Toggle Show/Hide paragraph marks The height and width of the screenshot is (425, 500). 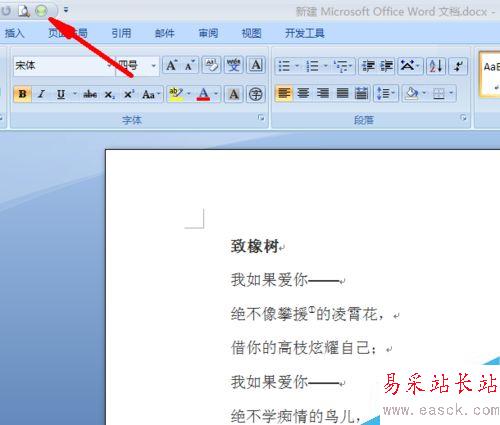[x=458, y=66]
